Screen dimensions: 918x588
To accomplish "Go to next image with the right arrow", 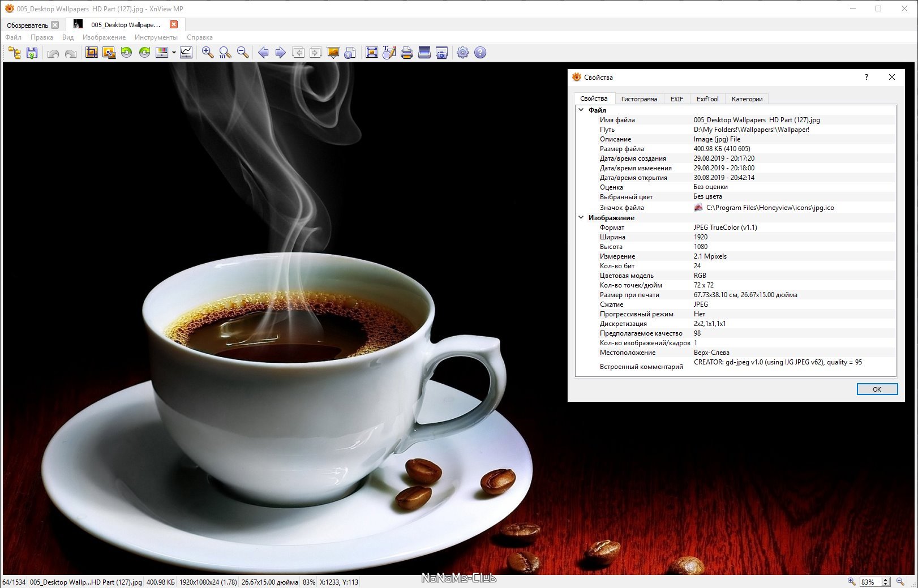I will [280, 53].
